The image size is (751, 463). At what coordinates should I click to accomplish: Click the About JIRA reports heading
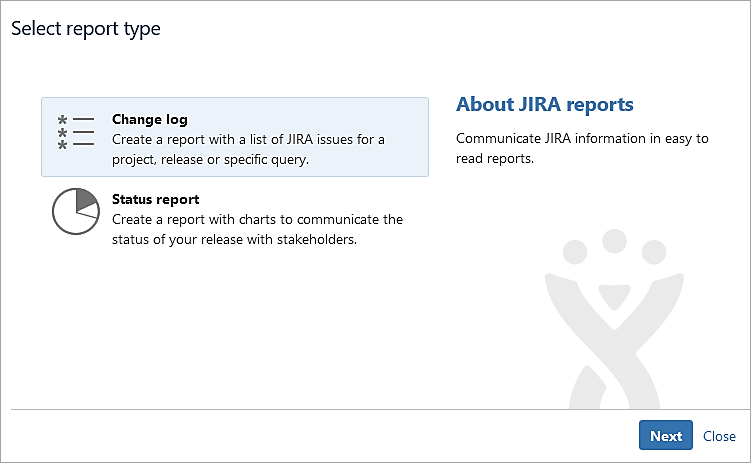pos(545,104)
